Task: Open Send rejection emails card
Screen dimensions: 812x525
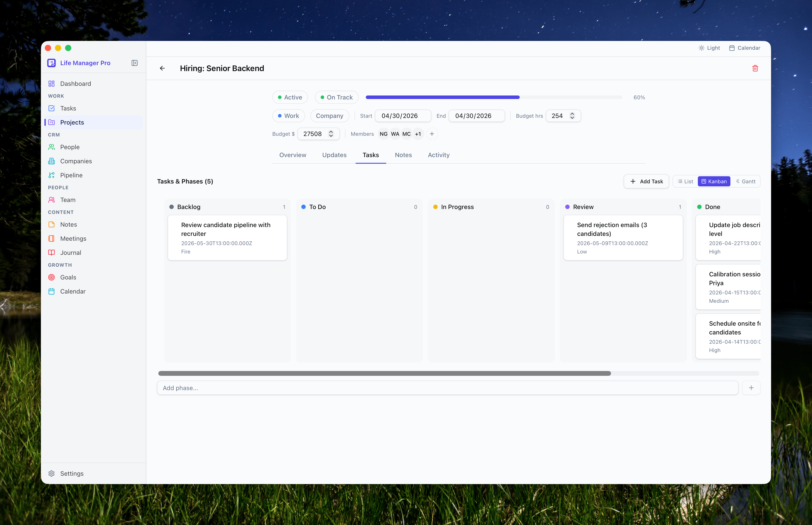Action: click(x=623, y=238)
